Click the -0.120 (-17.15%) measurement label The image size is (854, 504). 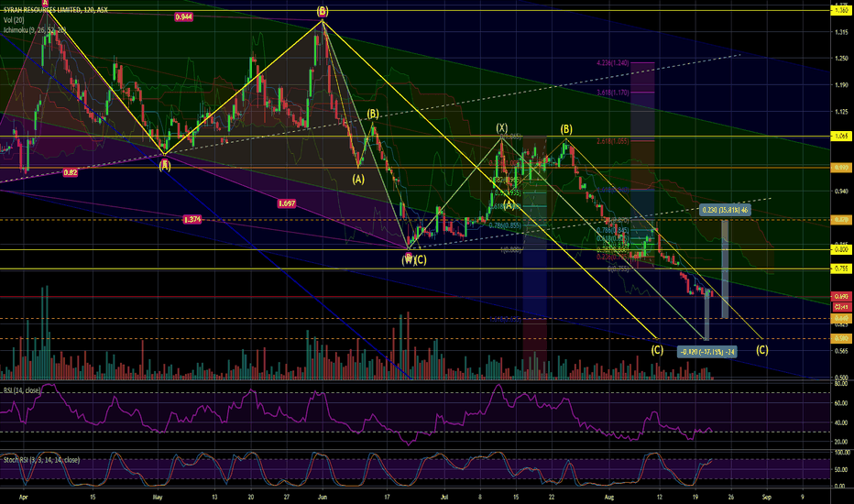tap(707, 352)
